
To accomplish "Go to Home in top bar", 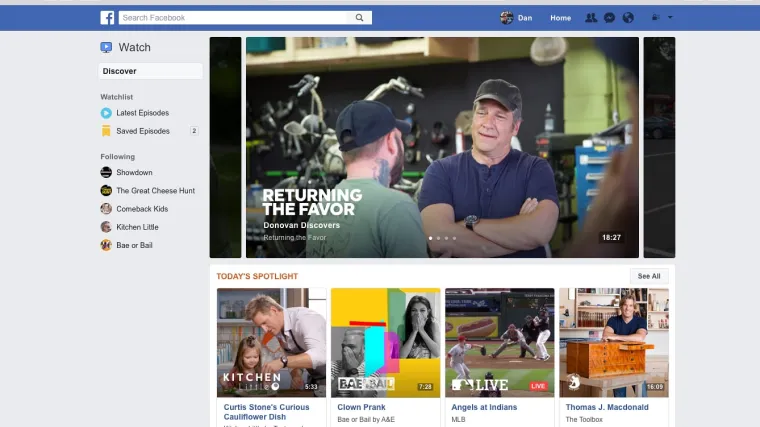I will click(x=560, y=18).
